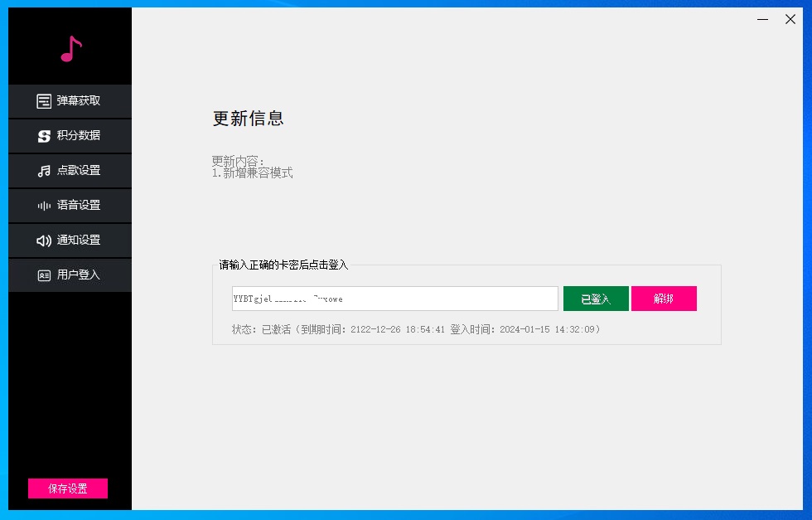The height and width of the screenshot is (520, 812).
Task: Go to the 点歌设置 label
Action: coord(79,171)
